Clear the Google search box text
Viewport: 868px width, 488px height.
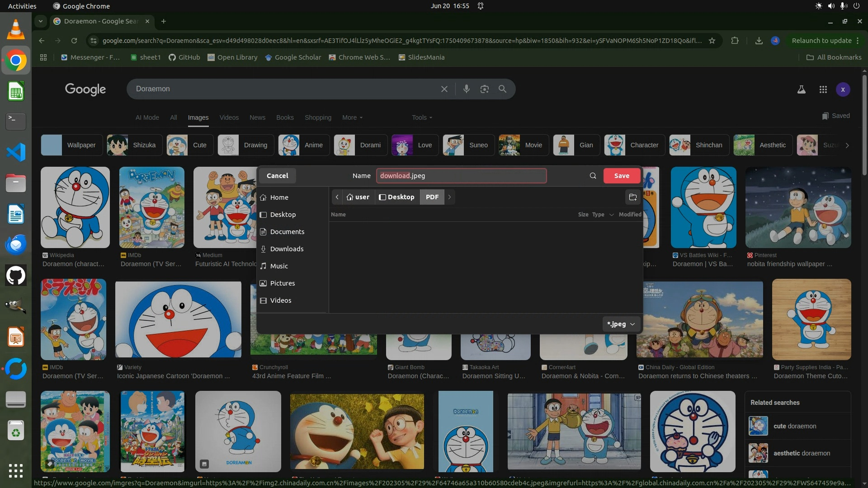pos(444,89)
